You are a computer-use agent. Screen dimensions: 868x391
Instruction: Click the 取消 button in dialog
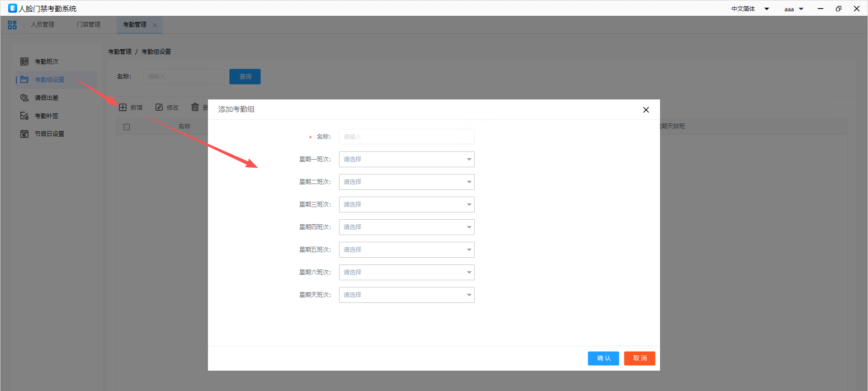(x=639, y=358)
